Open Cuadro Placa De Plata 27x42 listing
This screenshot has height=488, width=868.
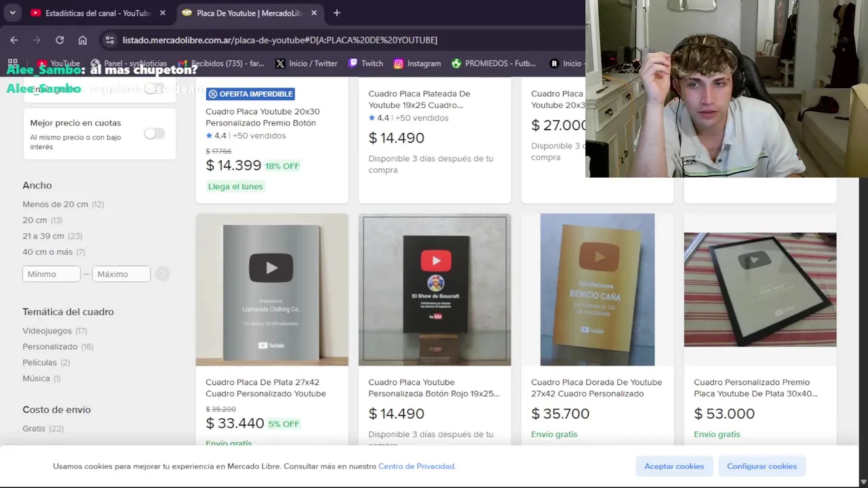coord(266,388)
